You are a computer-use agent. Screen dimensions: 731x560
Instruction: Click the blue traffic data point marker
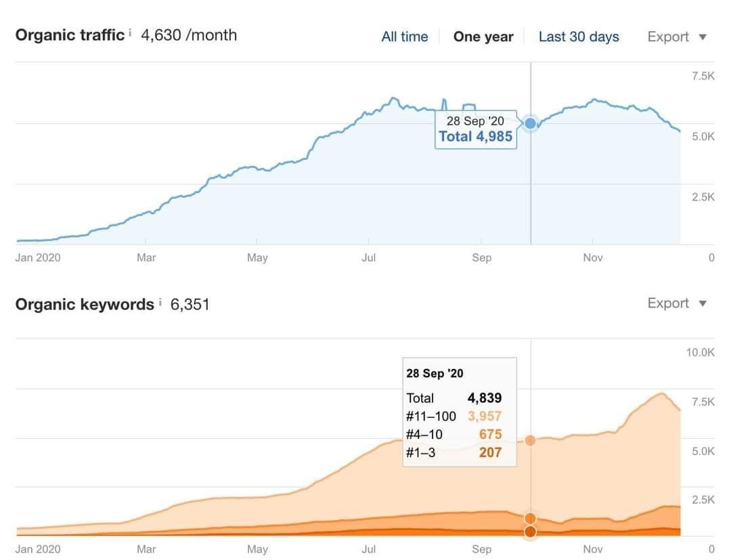(x=530, y=123)
